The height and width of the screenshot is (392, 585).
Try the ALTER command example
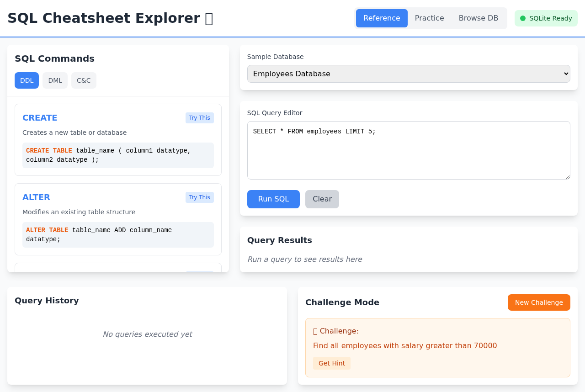199,197
